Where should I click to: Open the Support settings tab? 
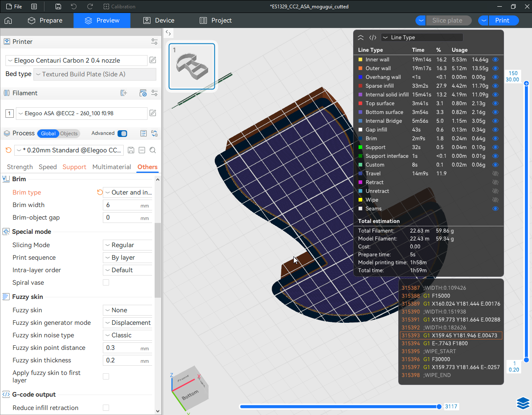pyautogui.click(x=74, y=167)
